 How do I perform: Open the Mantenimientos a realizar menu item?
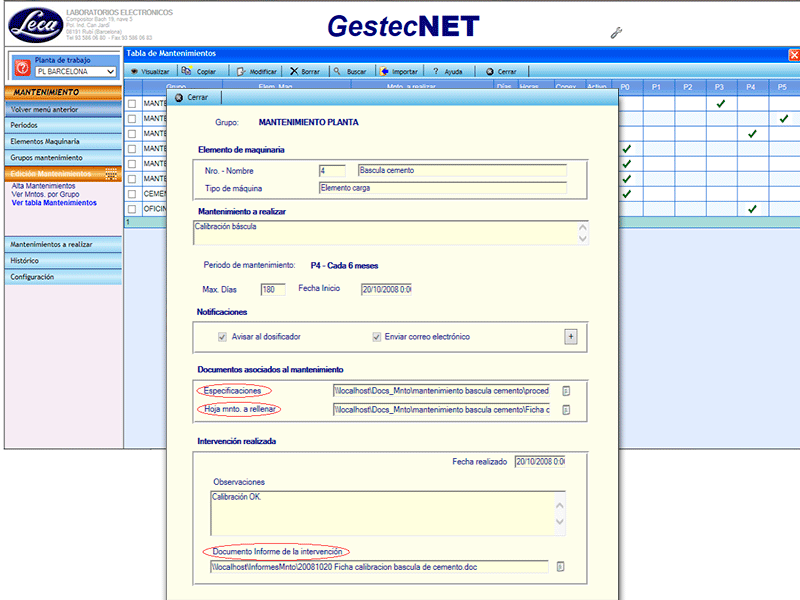click(x=63, y=245)
